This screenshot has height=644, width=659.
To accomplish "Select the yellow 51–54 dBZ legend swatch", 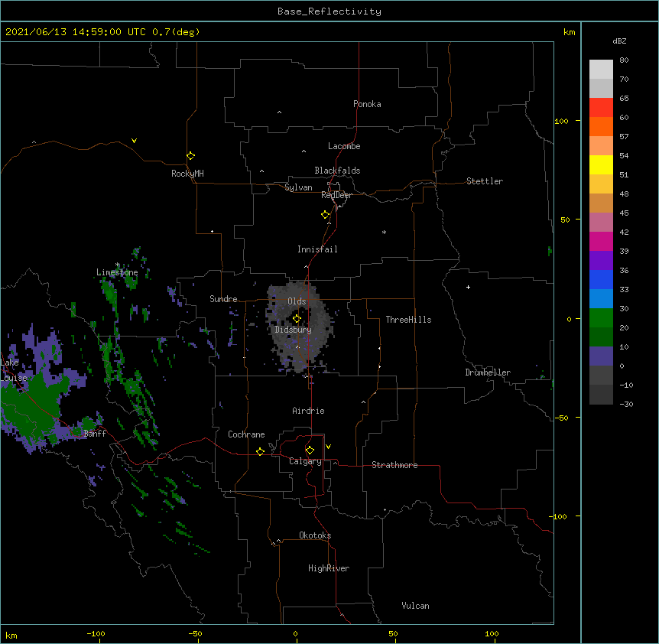I will point(601,164).
